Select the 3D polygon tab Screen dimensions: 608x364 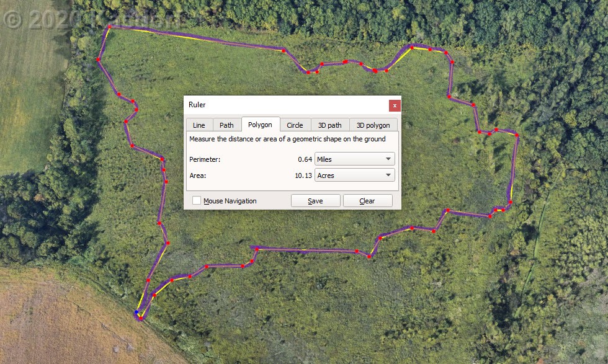(x=373, y=125)
